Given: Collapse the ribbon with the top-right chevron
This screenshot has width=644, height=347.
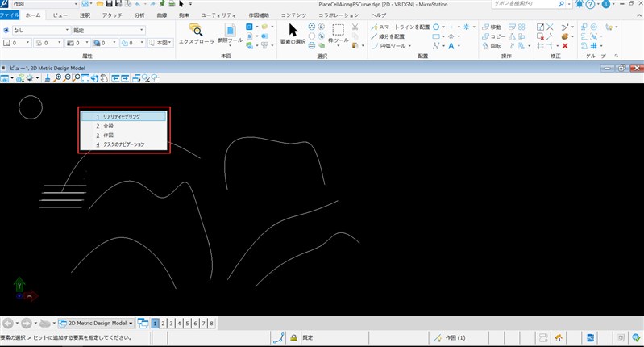Looking at the screenshot, I should pos(639,15).
